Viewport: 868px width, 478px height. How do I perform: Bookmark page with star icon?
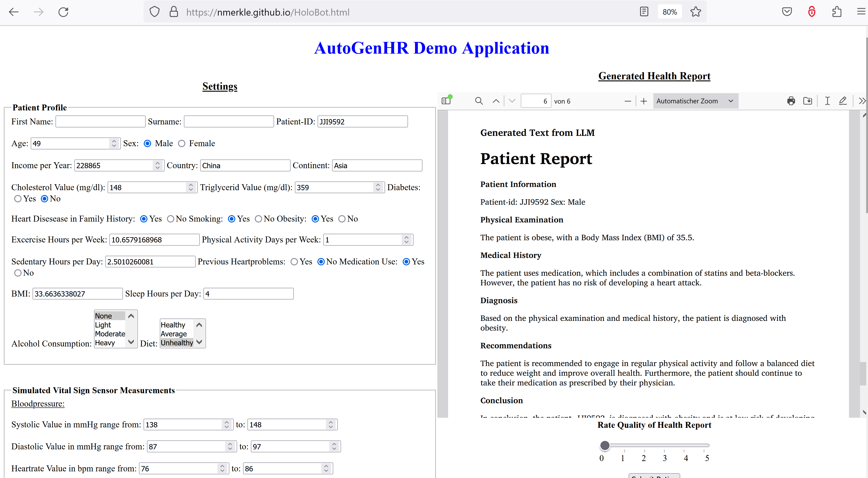(696, 12)
